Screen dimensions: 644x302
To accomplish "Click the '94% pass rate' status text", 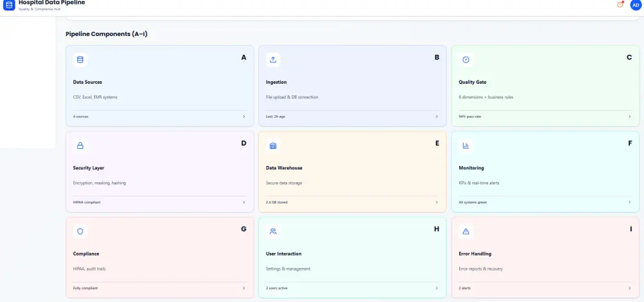I will pos(470,117).
